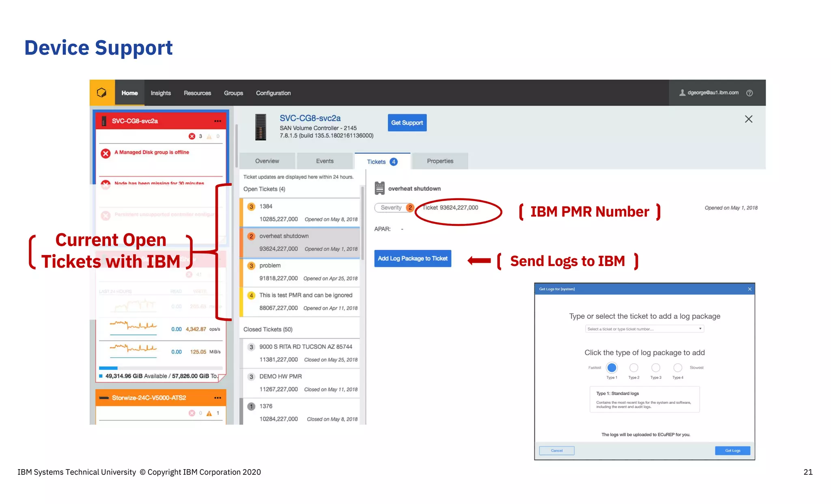Click error count icon on Storwize card
The image size is (831, 504).
pos(192,413)
